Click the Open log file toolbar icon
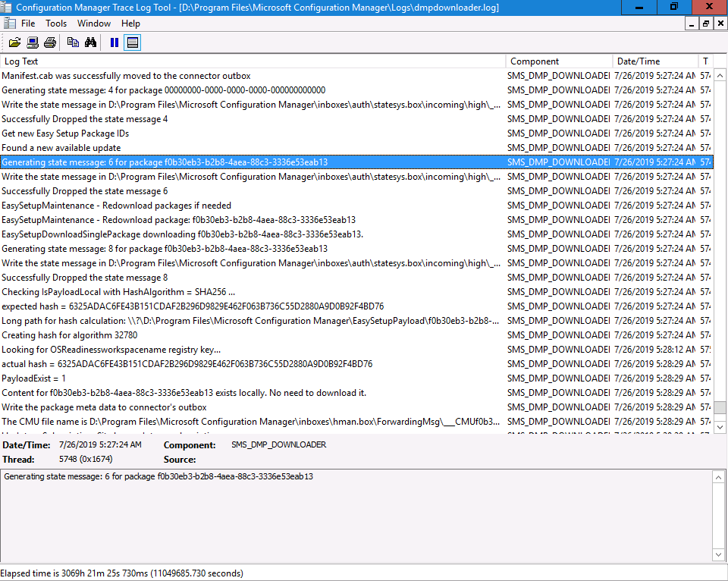 point(14,42)
